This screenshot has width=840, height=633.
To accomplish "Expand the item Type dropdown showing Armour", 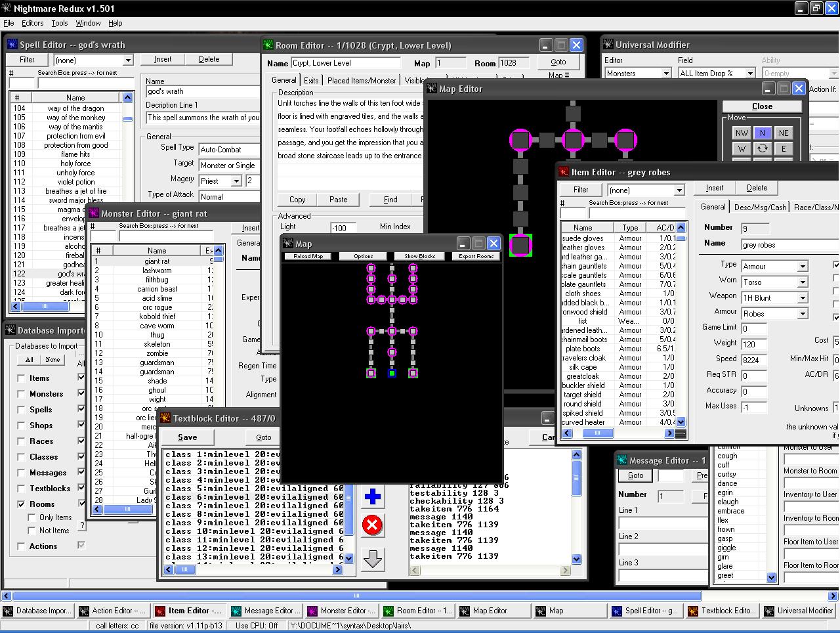I will (802, 267).
